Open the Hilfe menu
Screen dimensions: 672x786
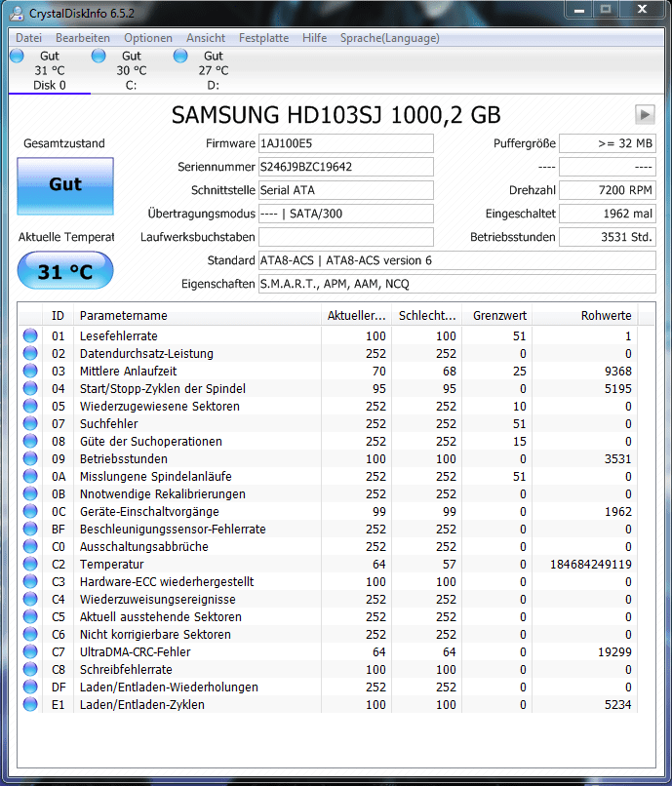[x=314, y=38]
